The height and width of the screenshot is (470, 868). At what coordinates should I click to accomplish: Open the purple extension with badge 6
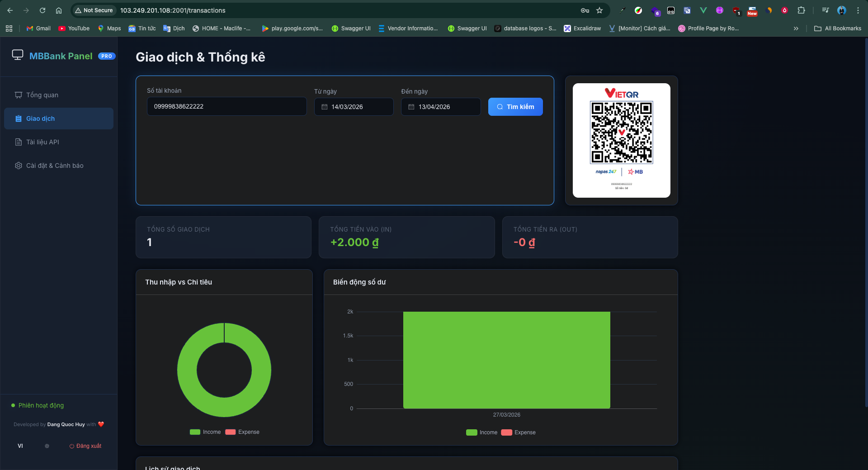point(655,11)
